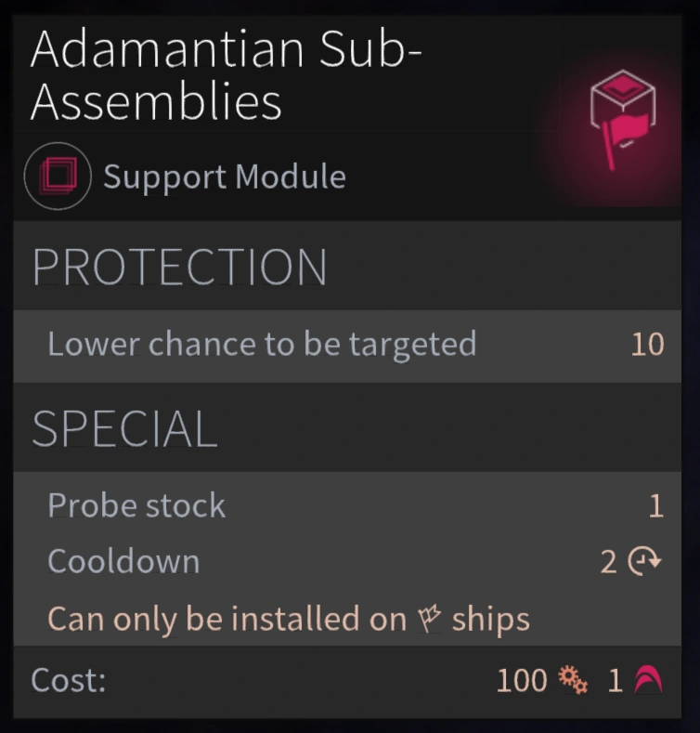Click the small flag ship-type icon
Image resolution: width=700 pixels, height=733 pixels.
click(429, 619)
